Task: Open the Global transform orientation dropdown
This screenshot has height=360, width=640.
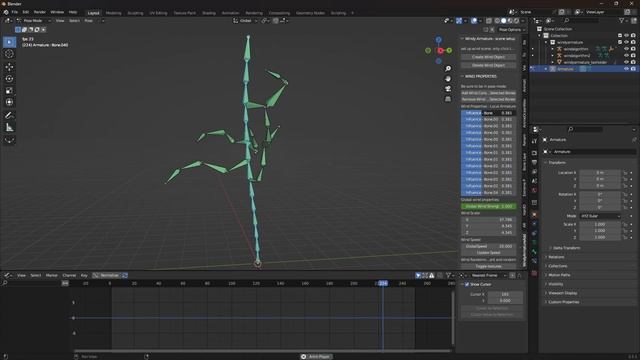Action: [245, 21]
